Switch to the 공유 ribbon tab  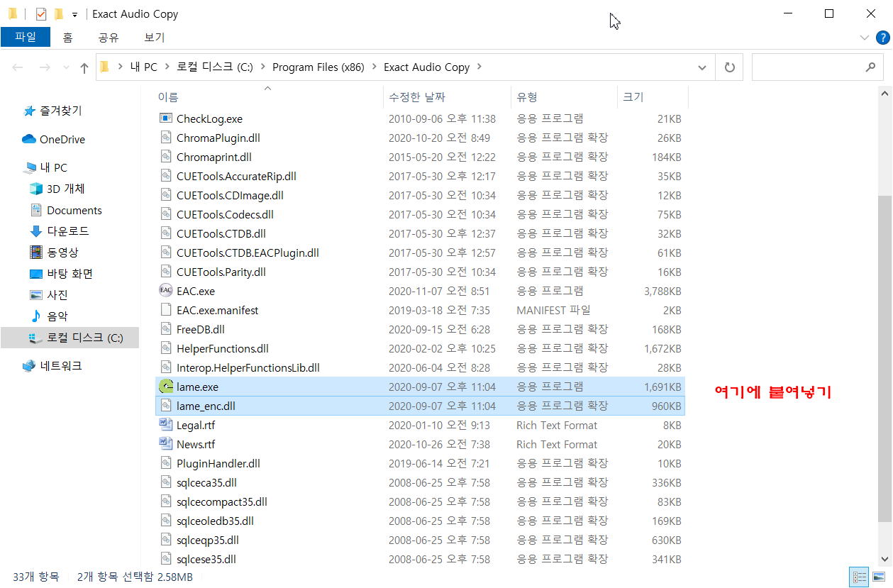coord(109,38)
